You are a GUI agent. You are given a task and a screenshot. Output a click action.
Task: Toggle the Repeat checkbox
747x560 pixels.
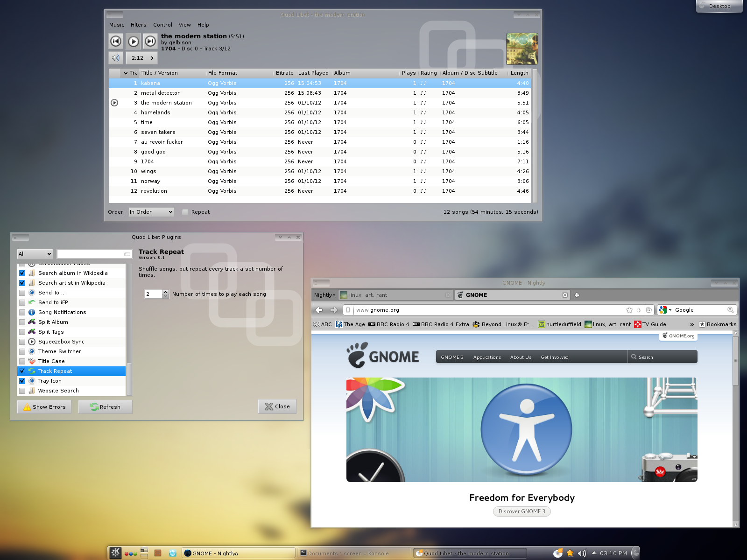click(185, 212)
